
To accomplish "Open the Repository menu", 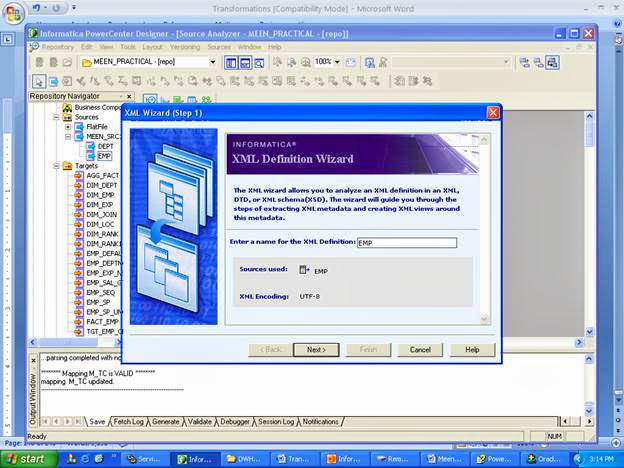I will (x=58, y=47).
